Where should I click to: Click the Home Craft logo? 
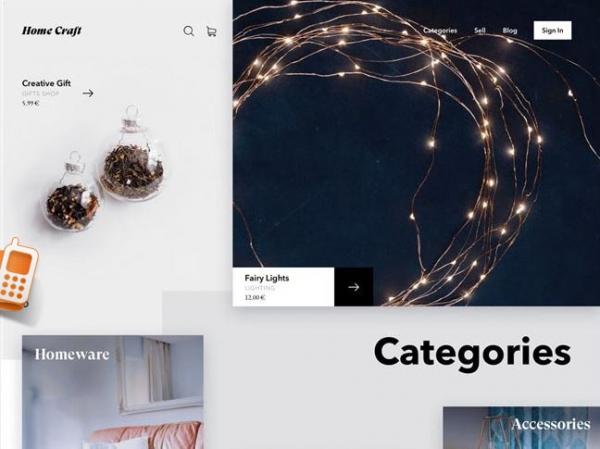tap(52, 31)
